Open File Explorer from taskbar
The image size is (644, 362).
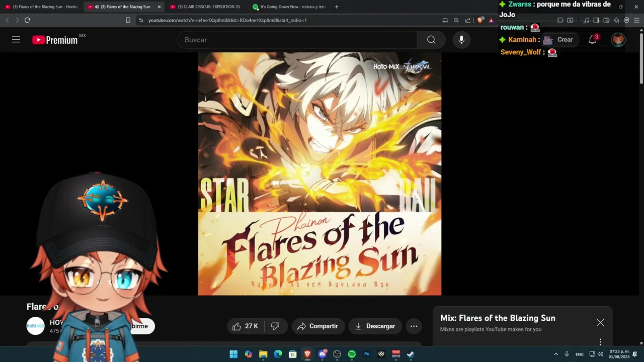263,354
